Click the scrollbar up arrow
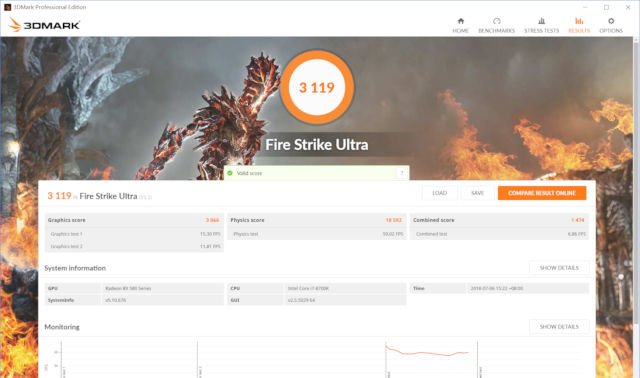The image size is (640, 378). (636, 39)
